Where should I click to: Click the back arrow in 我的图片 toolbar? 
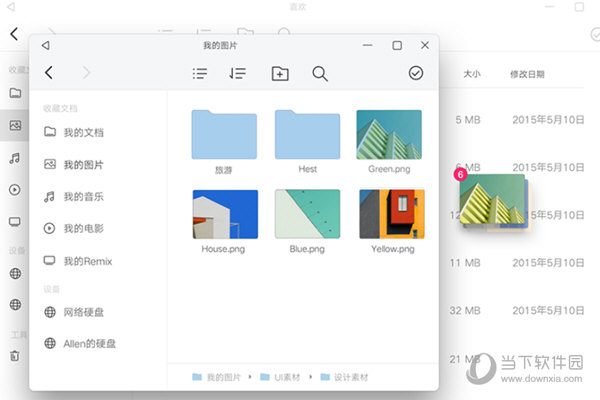pyautogui.click(x=49, y=72)
